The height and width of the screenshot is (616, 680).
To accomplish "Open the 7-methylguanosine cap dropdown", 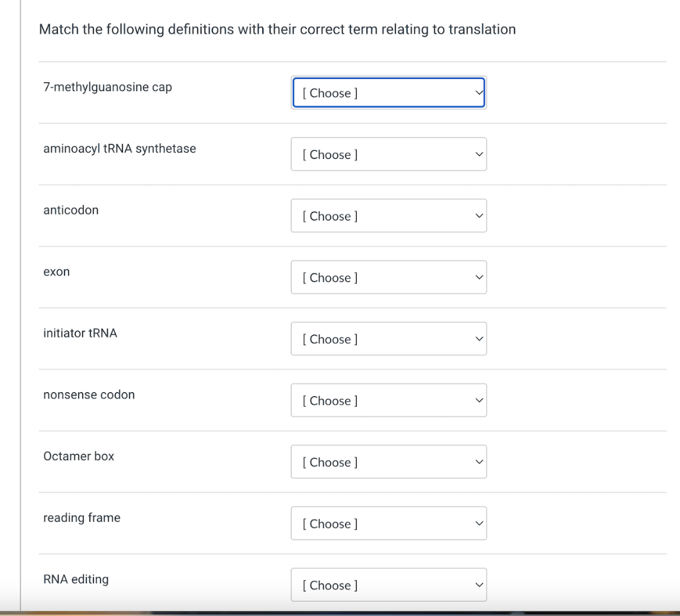I will click(388, 93).
